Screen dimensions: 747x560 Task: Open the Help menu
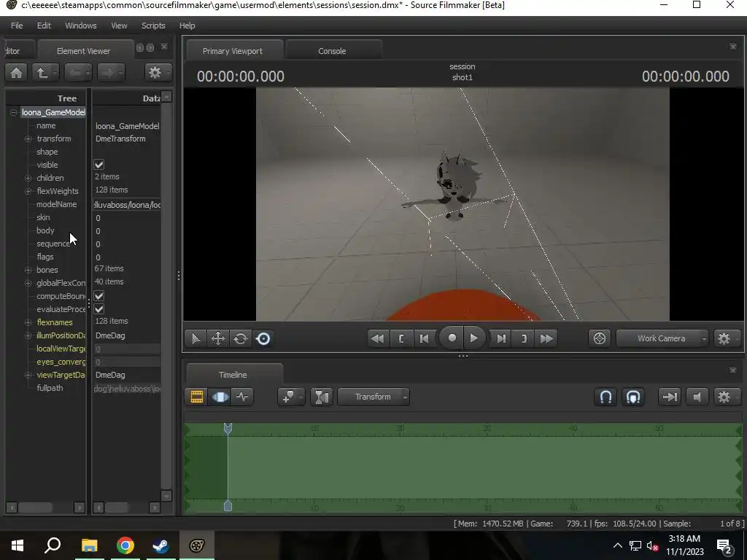[187, 26]
